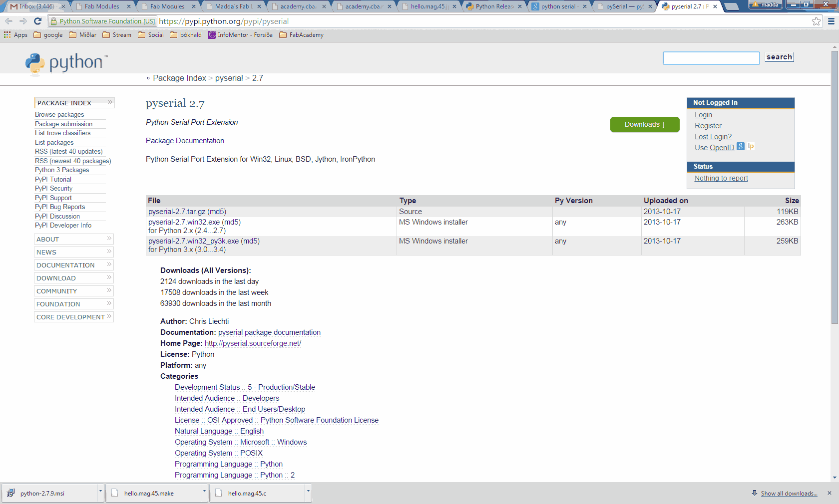Open the FabAcademy bookmarks folder
Screen dimensions: 839x504
301,35
